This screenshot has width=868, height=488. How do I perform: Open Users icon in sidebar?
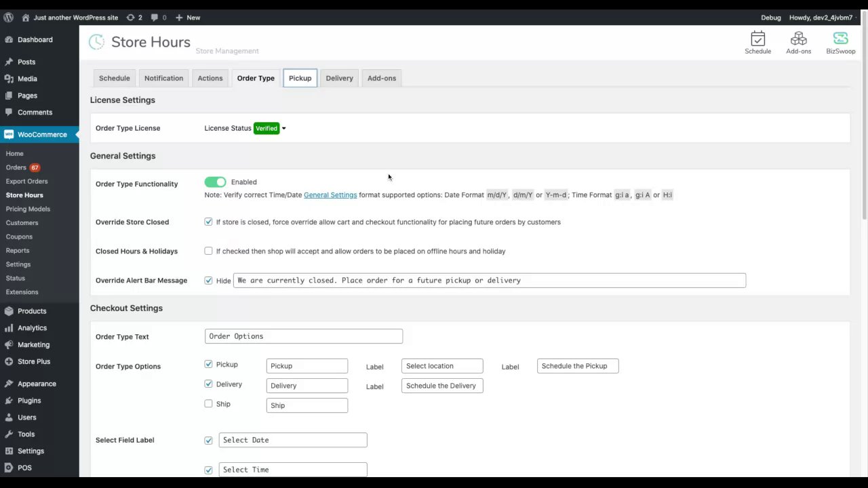click(x=9, y=418)
